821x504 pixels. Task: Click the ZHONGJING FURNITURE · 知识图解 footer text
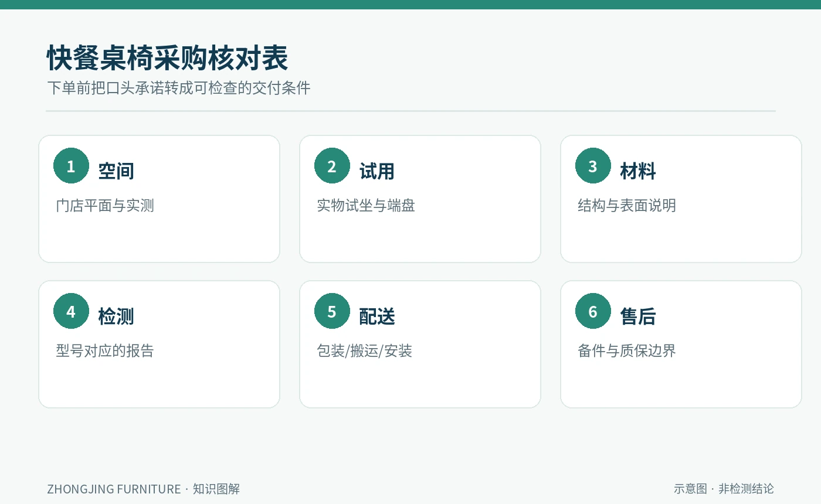pyautogui.click(x=144, y=489)
